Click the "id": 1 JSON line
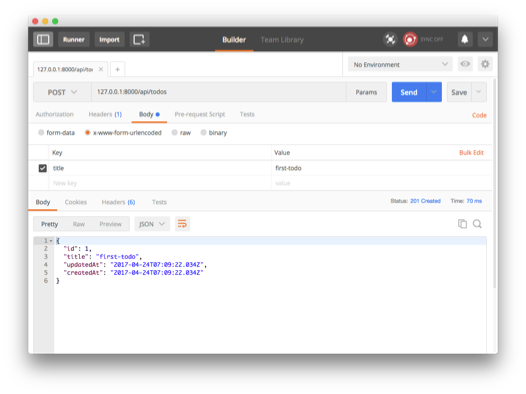 77,248
